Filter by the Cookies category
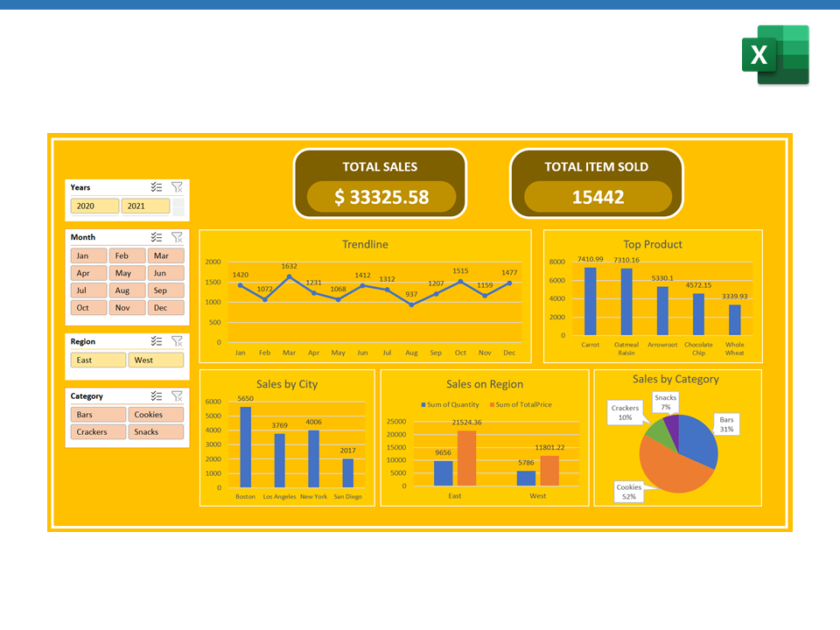 click(x=156, y=415)
